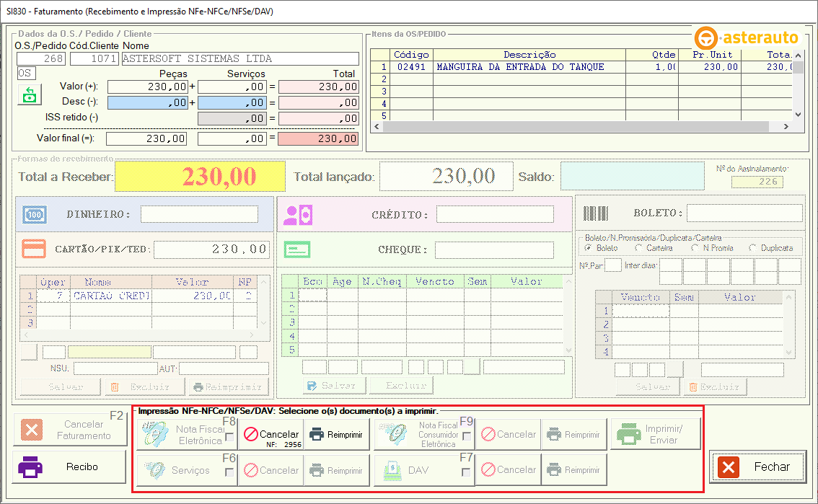Click the O.S./Pedido number field showing 268
Viewport: 818px width, 504px height.
(41, 59)
